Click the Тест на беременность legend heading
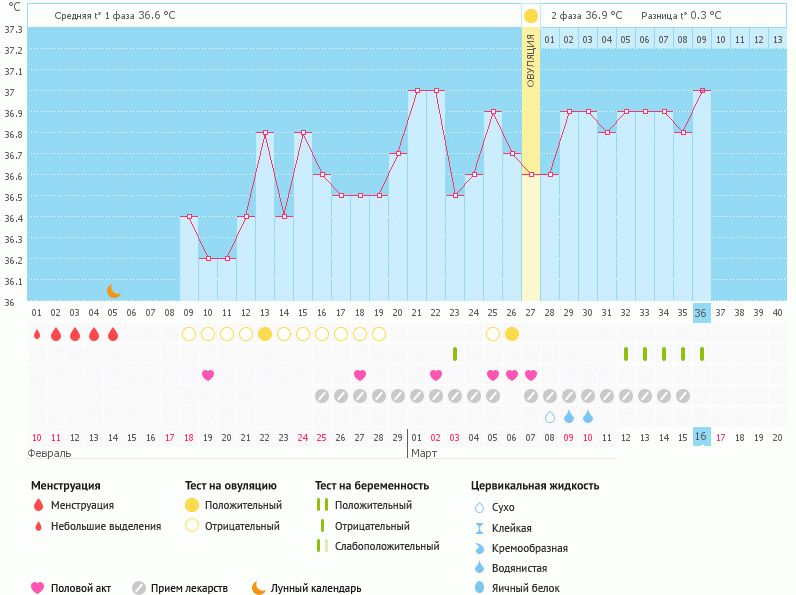The height and width of the screenshot is (595, 796). (x=372, y=485)
